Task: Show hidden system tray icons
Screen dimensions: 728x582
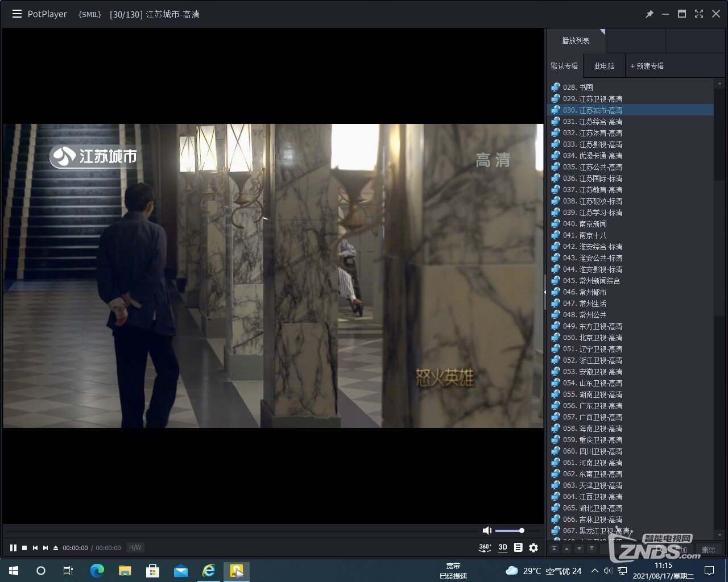Action: [x=594, y=571]
